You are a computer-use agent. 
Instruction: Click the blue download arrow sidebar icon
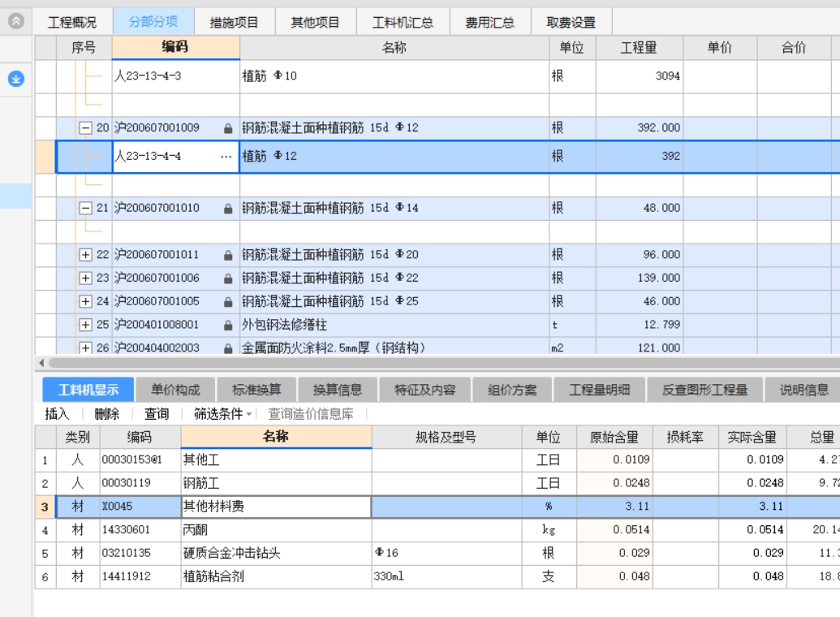[x=16, y=79]
